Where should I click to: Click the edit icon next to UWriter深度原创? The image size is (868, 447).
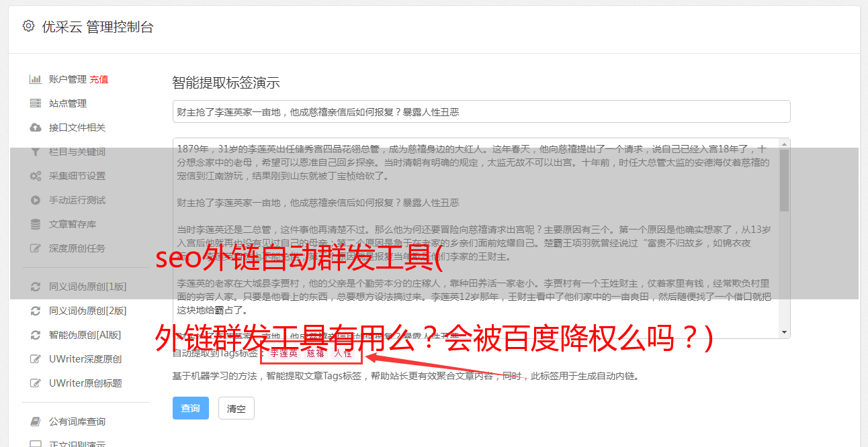[x=36, y=359]
